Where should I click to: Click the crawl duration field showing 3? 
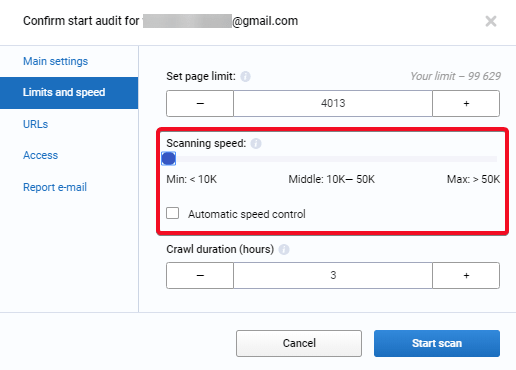tap(333, 275)
